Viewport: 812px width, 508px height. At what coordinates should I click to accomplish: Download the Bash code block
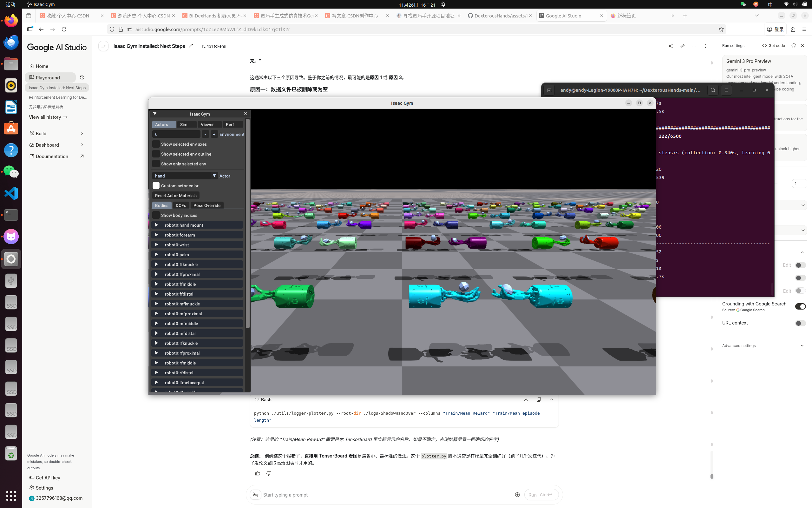tap(526, 399)
